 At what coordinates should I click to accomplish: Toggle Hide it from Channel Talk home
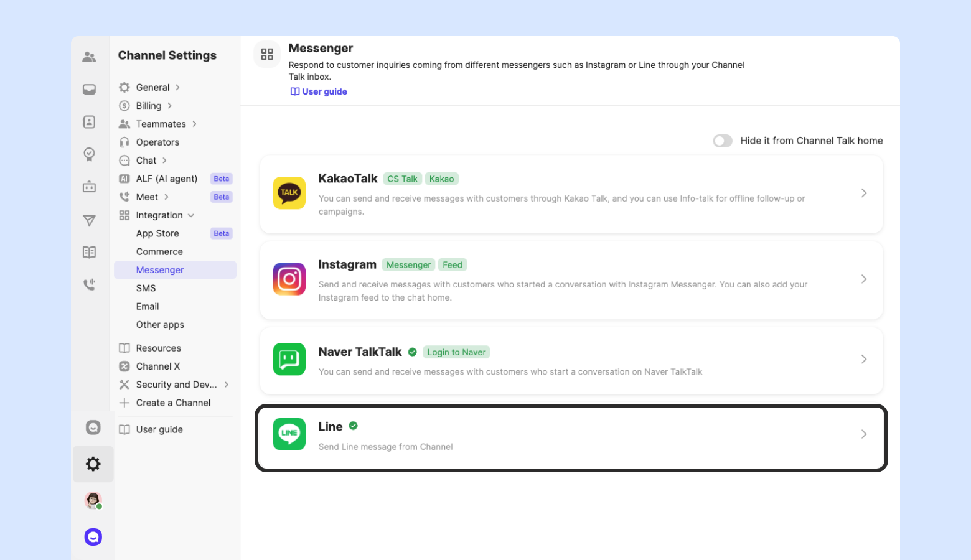pyautogui.click(x=723, y=141)
